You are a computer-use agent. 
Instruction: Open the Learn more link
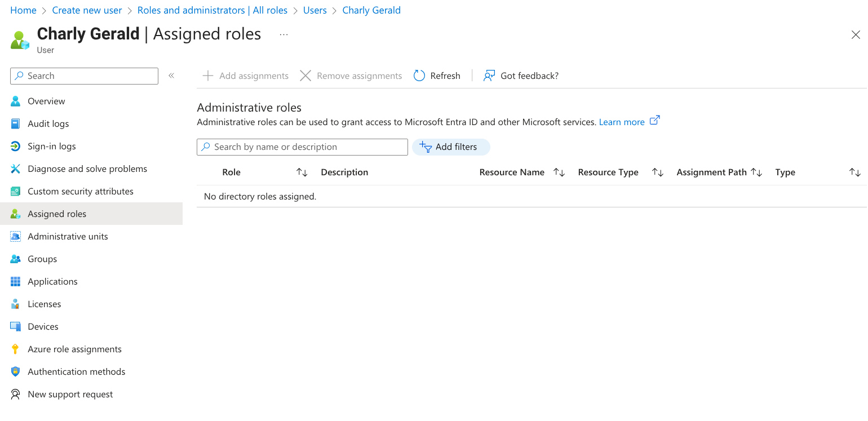[622, 122]
